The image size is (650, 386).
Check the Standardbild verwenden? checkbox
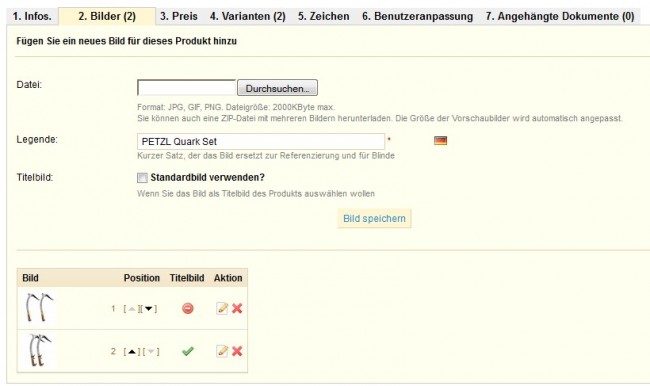tap(142, 178)
